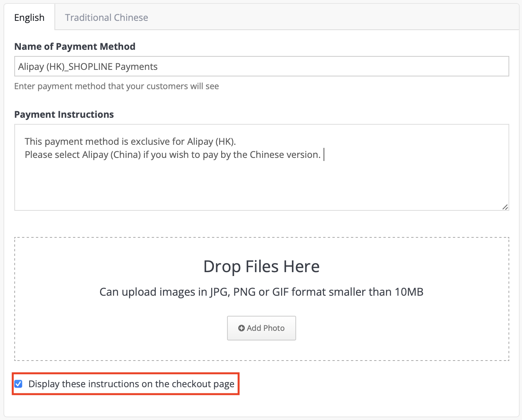Viewport: 522px width, 420px height.
Task: Click the 'Name of Payment Method' label
Action: pyautogui.click(x=75, y=46)
